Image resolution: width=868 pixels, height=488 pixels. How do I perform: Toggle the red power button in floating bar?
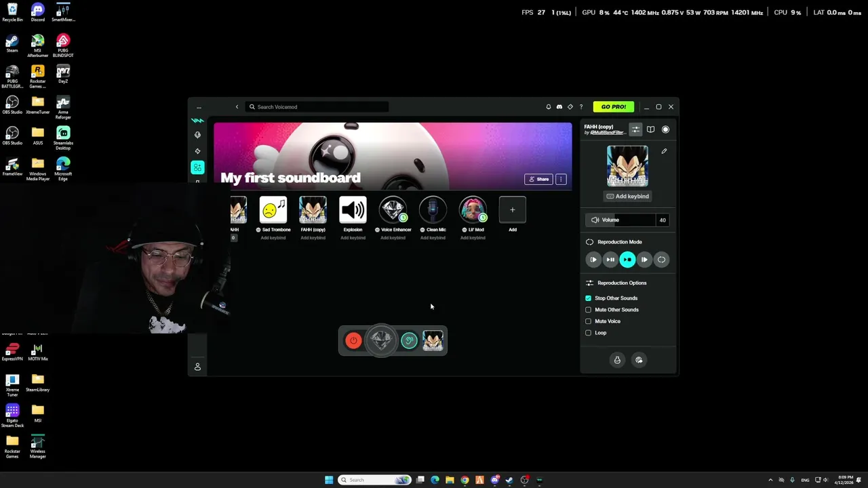click(x=353, y=341)
